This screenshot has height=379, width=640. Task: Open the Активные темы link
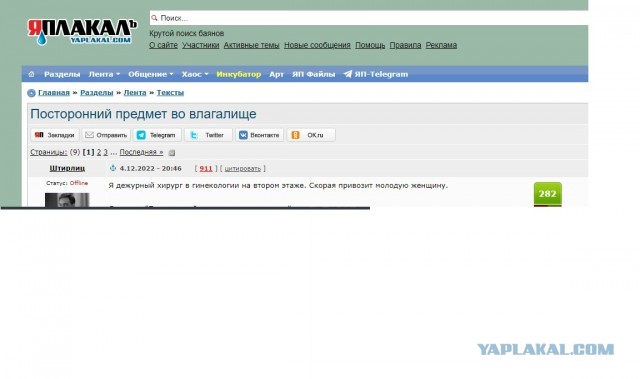(x=251, y=45)
